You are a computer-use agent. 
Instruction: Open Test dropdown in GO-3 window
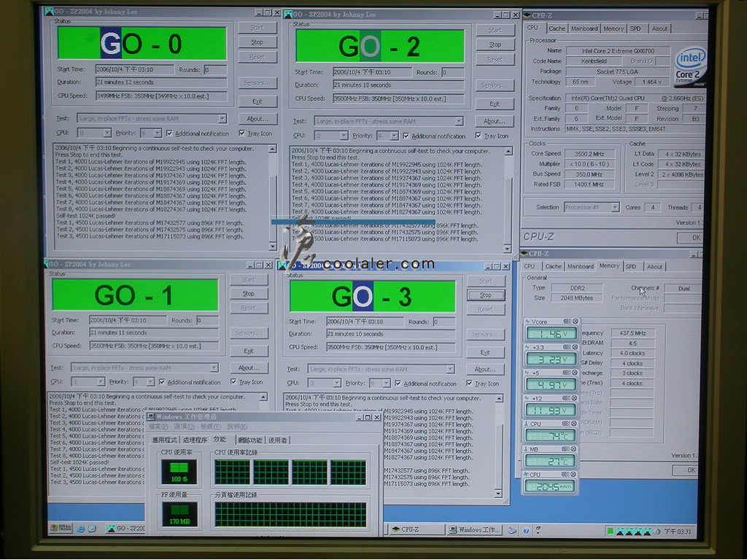(x=450, y=369)
